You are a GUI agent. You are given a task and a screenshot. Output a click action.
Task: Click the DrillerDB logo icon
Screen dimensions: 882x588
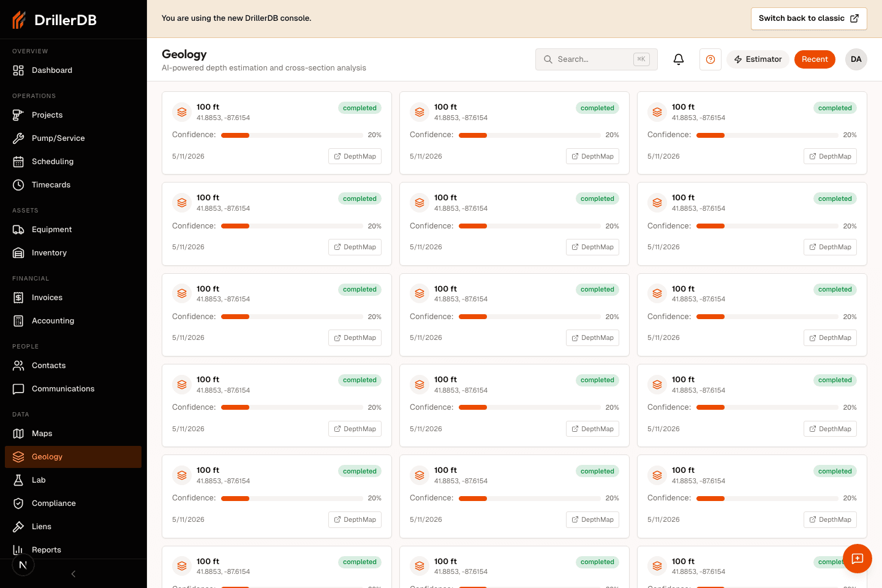point(19,20)
